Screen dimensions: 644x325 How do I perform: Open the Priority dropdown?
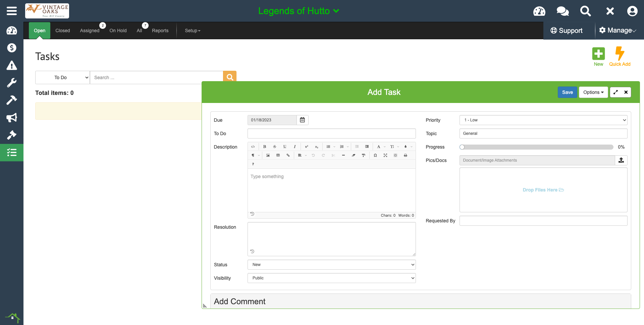tap(543, 120)
